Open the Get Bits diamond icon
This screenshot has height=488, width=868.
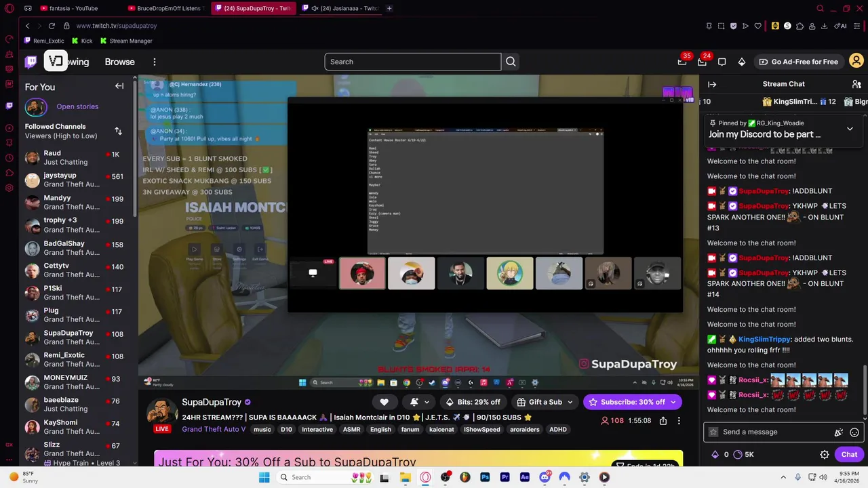click(x=742, y=62)
